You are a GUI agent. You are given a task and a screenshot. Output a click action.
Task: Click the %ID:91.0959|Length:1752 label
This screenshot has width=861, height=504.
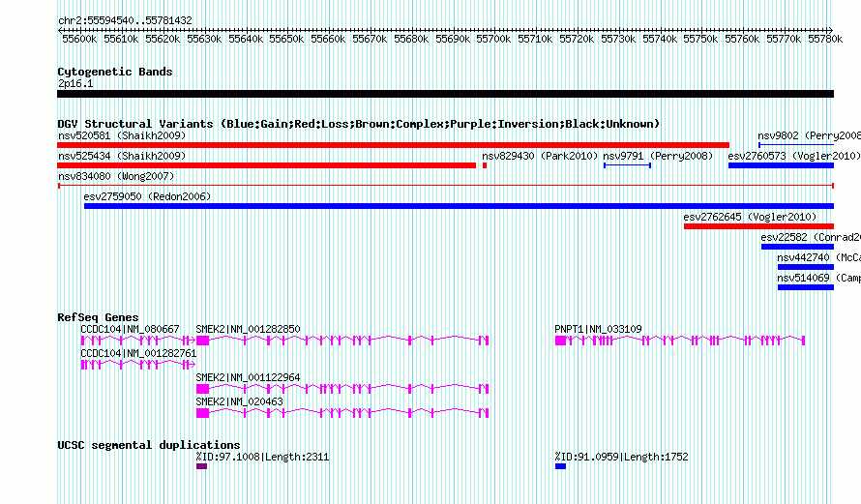click(622, 457)
